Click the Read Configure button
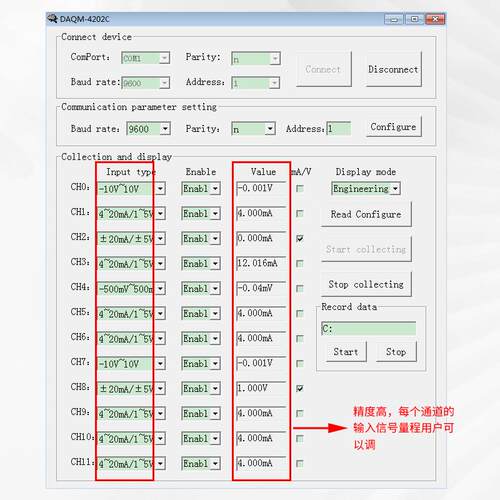The image size is (500, 500). (366, 214)
